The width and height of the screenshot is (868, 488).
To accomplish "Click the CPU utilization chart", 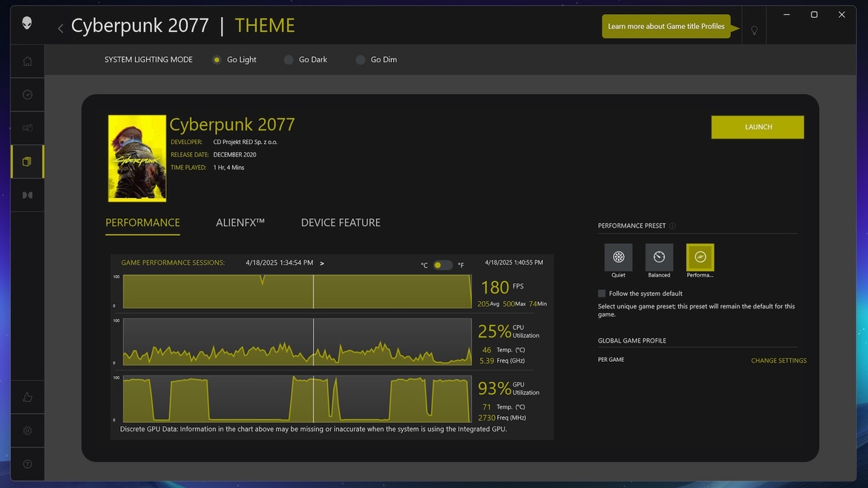I will point(297,342).
